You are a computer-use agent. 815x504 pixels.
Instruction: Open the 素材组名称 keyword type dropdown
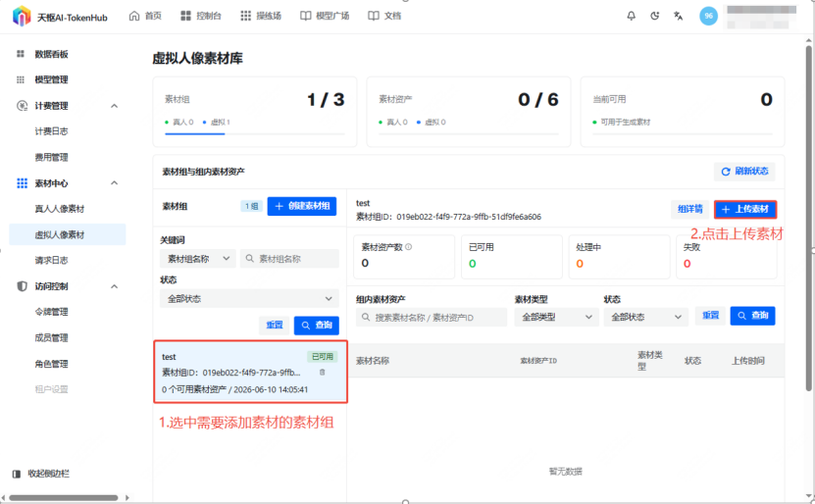198,259
